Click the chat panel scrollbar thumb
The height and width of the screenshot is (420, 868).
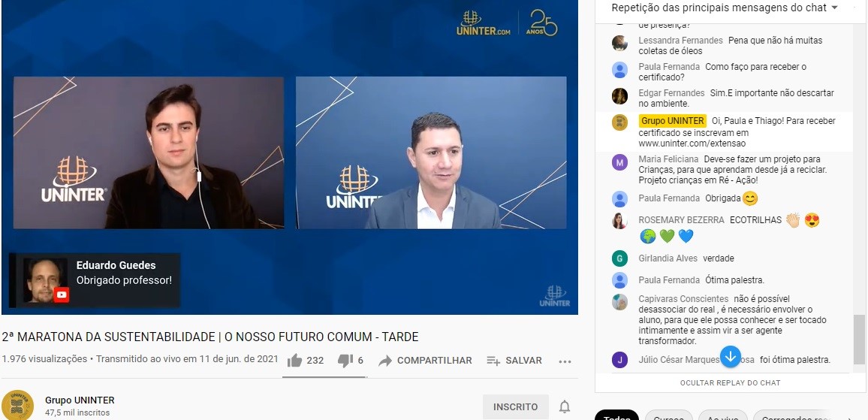click(x=858, y=339)
